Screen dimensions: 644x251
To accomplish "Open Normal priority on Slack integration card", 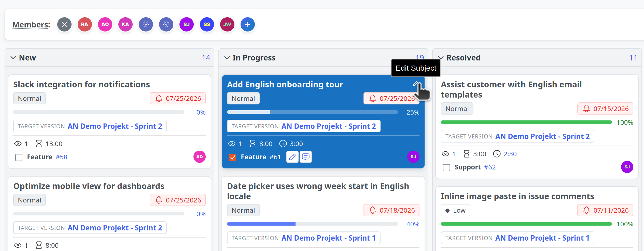I will tap(30, 98).
